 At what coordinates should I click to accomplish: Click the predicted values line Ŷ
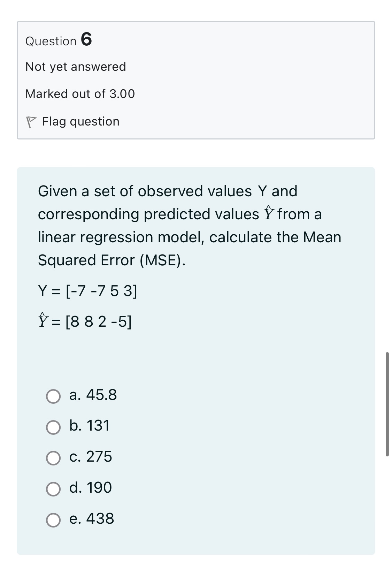pos(86,321)
